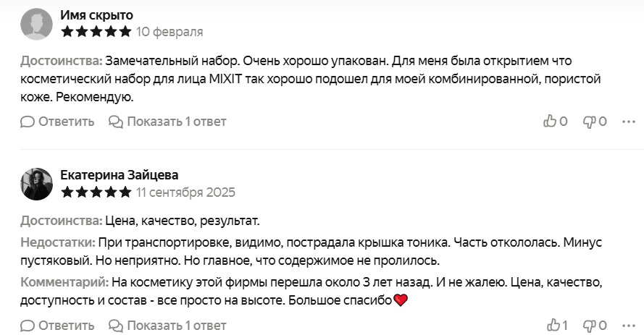644x335 pixels.
Task: Open more options for Ekaterina Zaitseva's review
Action: (628, 325)
